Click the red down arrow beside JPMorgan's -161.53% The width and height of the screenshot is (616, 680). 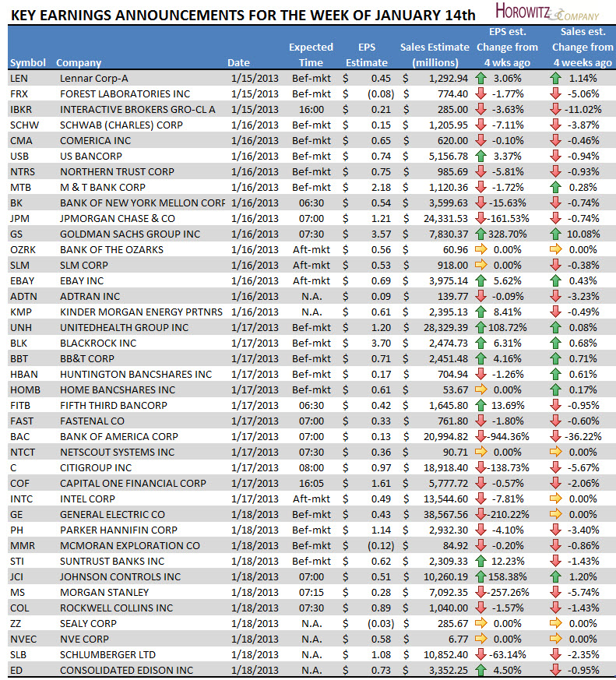tap(480, 219)
